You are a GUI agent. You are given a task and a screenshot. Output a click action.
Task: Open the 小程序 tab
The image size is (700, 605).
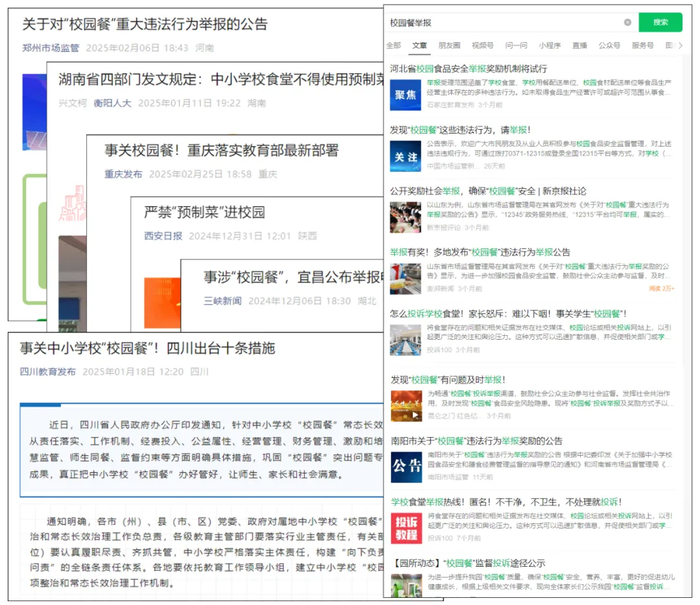[x=550, y=45]
